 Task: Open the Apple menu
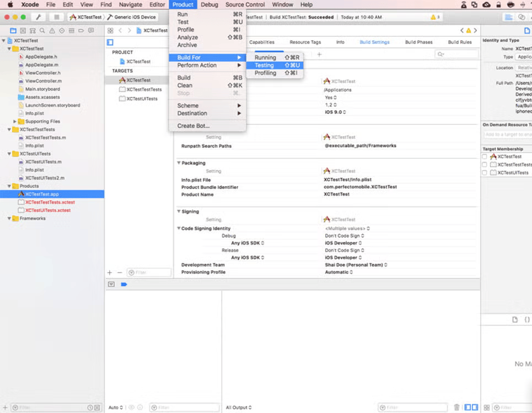10,5
